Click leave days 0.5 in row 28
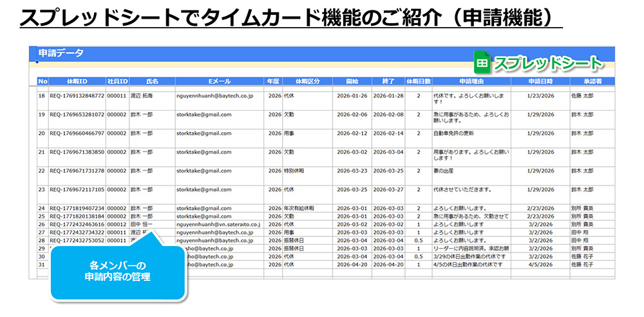 [x=419, y=240]
